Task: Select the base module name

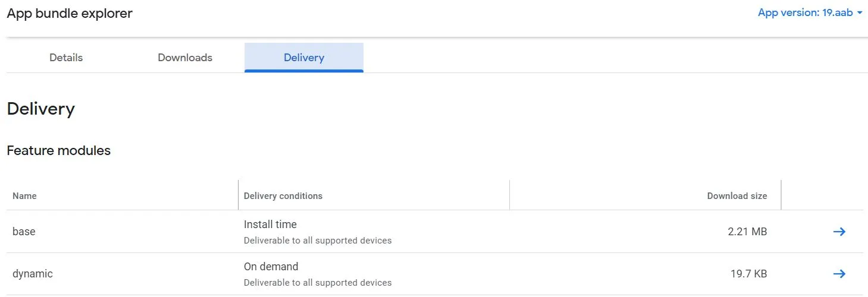Action: point(24,232)
